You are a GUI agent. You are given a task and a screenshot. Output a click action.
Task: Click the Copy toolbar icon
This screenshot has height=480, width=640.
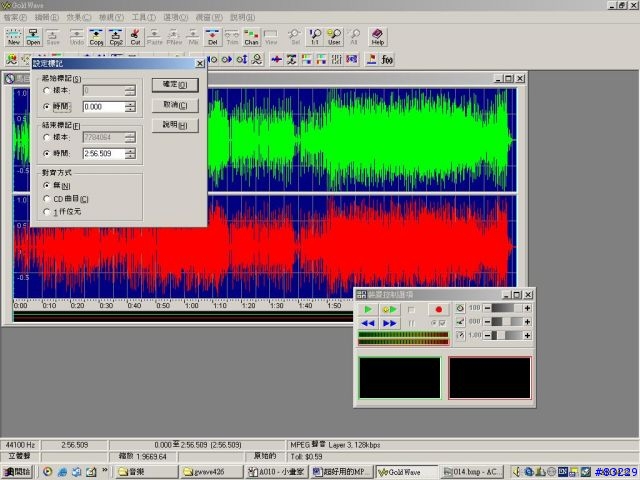coord(96,37)
